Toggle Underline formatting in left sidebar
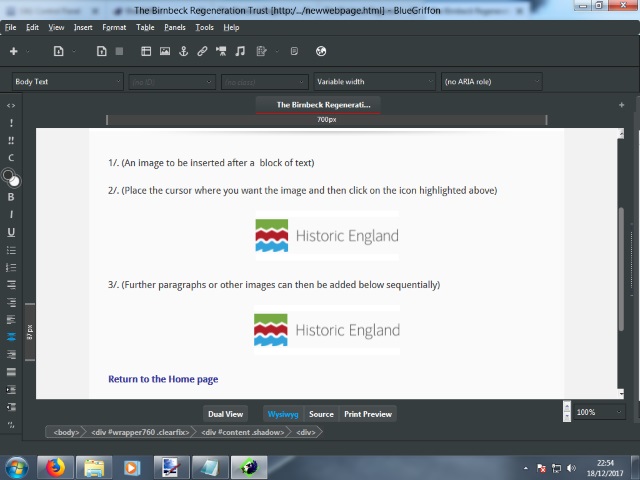Viewport: 640px width, 480px height. tap(11, 233)
